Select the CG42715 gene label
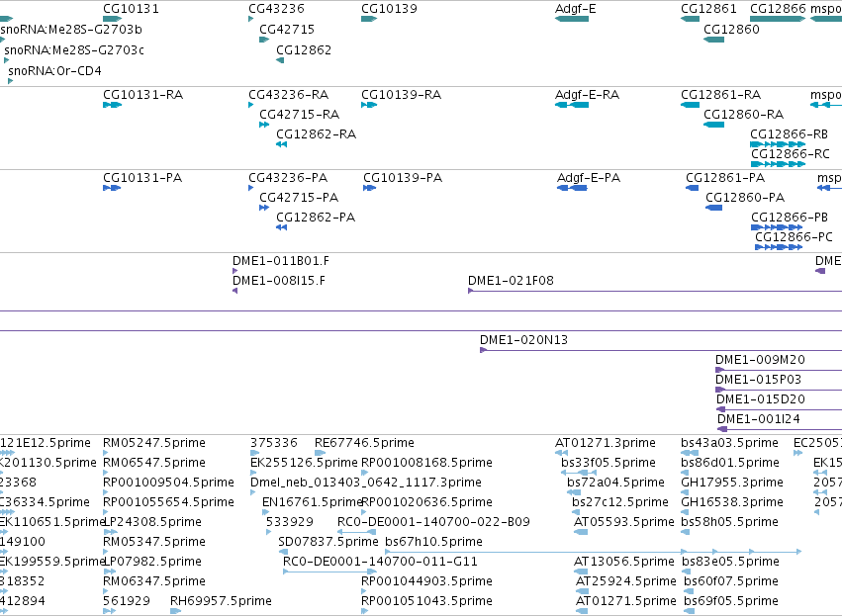 pyautogui.click(x=287, y=29)
